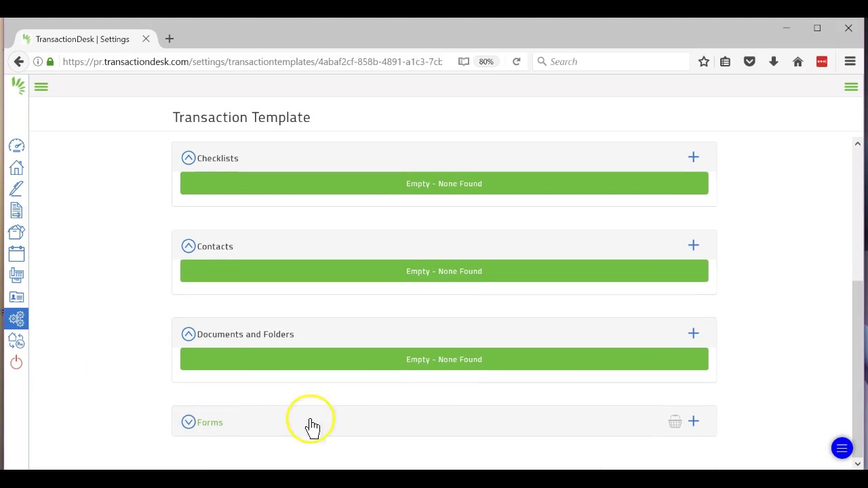The height and width of the screenshot is (488, 868).
Task: Collapse the Checklists section
Action: pyautogui.click(x=189, y=158)
